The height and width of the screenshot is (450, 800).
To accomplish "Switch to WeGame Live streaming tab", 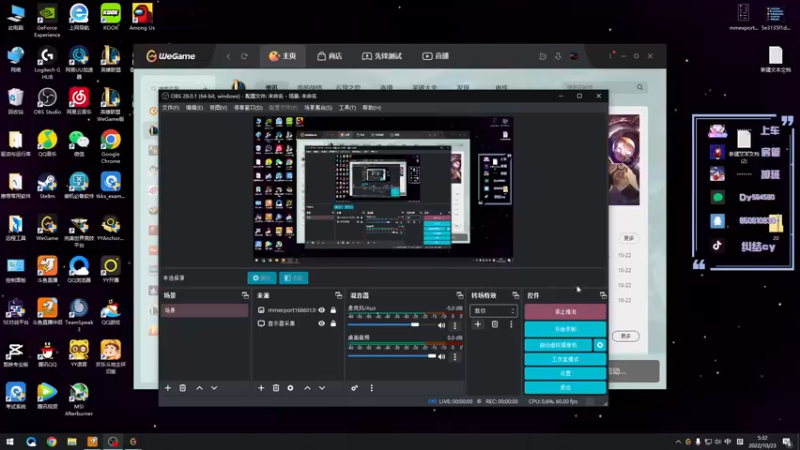I will pyautogui.click(x=435, y=56).
